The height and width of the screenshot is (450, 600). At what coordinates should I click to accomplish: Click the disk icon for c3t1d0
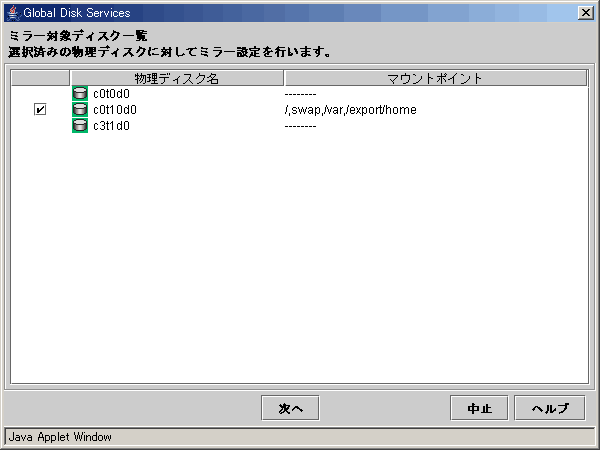pos(80,126)
